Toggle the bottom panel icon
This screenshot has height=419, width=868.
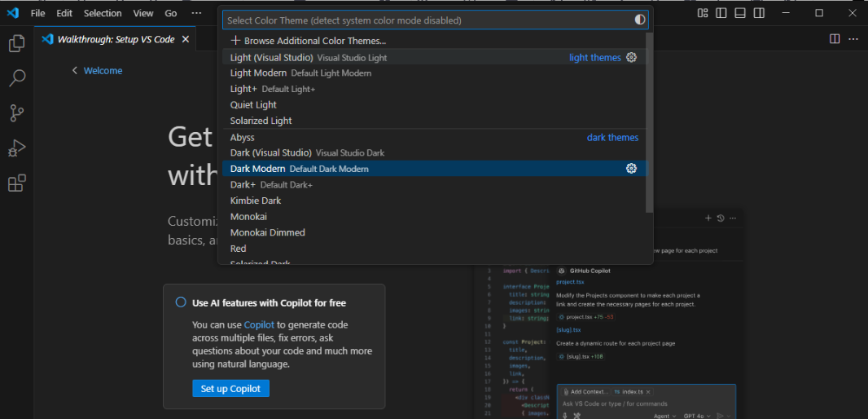click(x=740, y=13)
